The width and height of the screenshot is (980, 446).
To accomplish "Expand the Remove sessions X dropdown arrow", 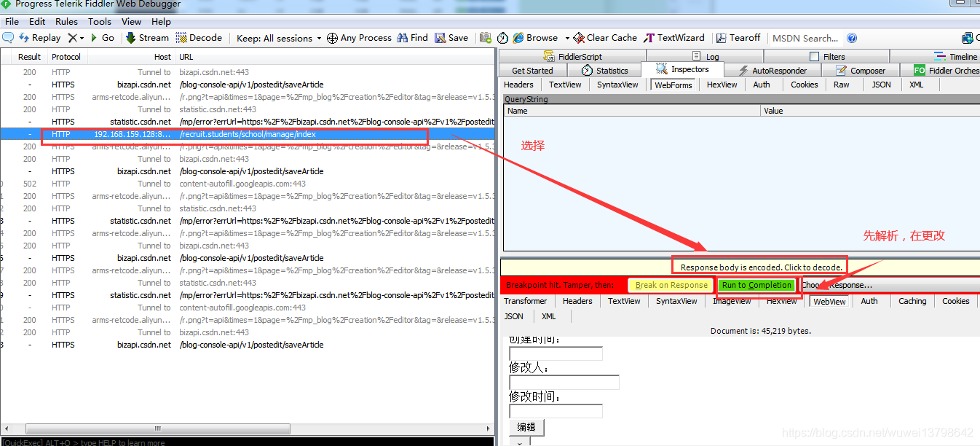I will coord(82,38).
